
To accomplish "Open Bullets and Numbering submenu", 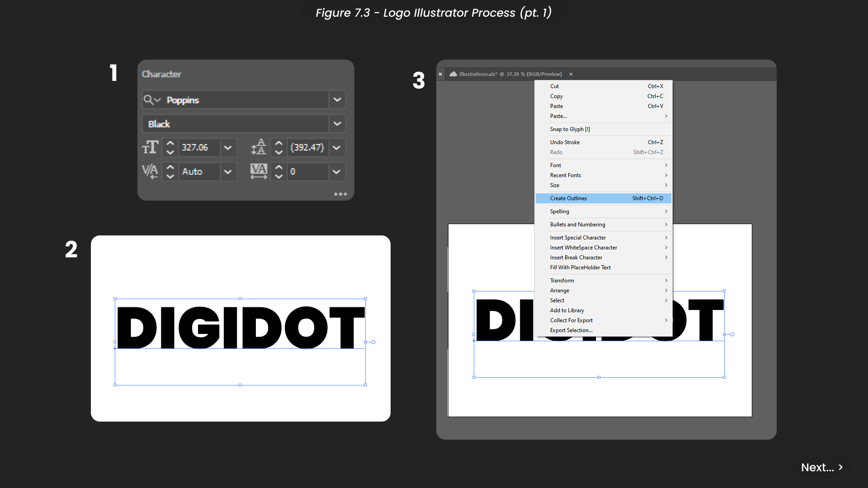I will pyautogui.click(x=604, y=225).
